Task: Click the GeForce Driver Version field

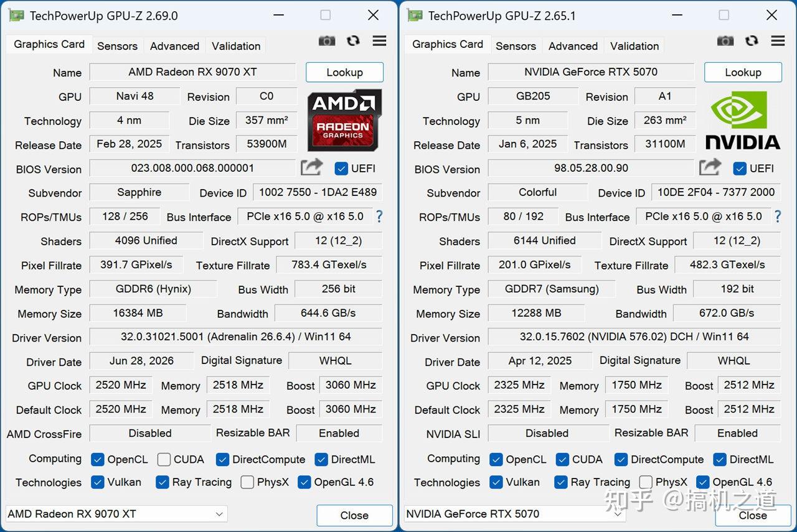Action: pos(634,337)
